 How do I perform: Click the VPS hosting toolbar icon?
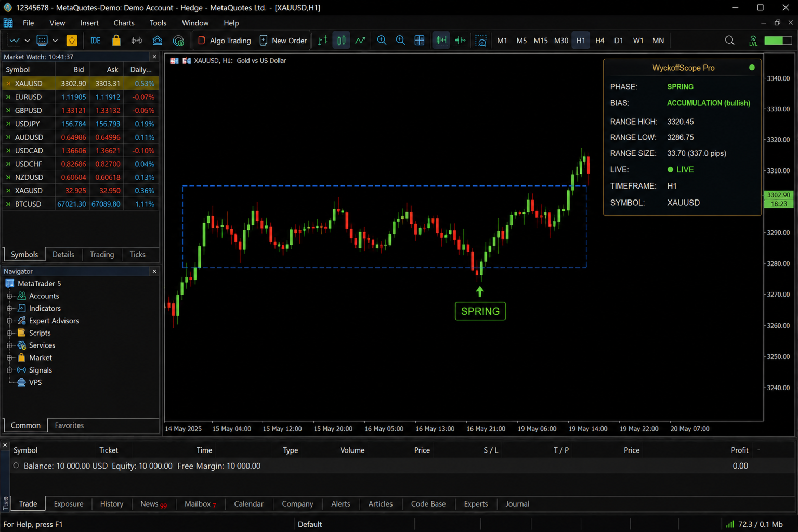[157, 41]
